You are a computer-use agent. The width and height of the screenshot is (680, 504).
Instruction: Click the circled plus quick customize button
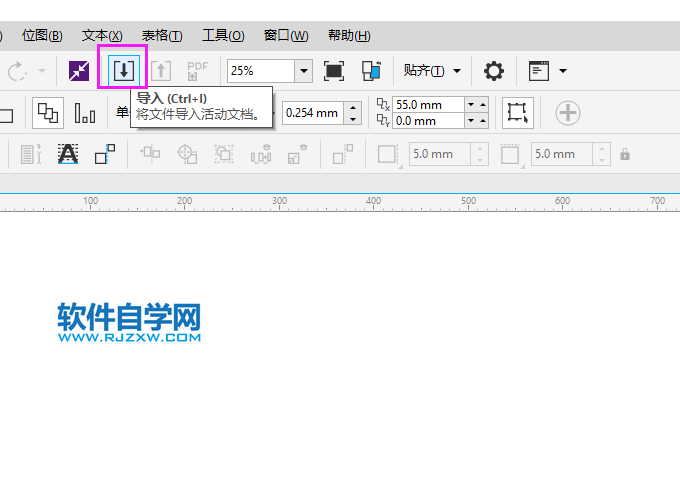568,113
